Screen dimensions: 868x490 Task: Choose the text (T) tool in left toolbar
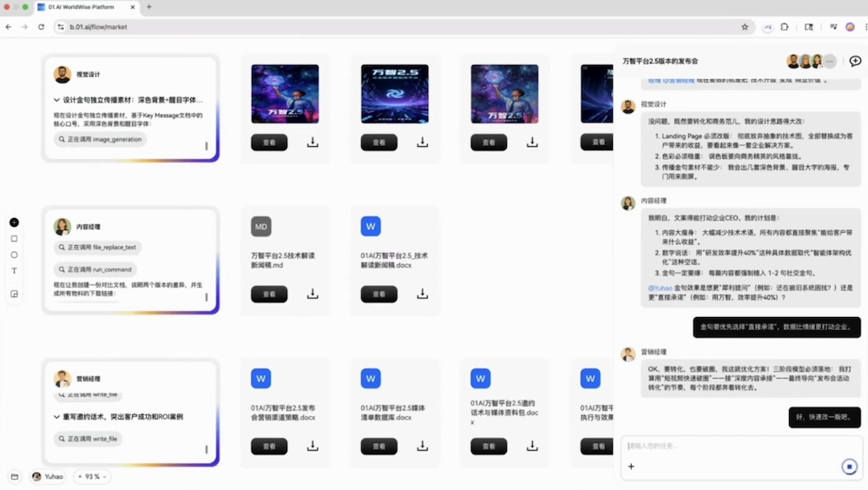coord(14,271)
